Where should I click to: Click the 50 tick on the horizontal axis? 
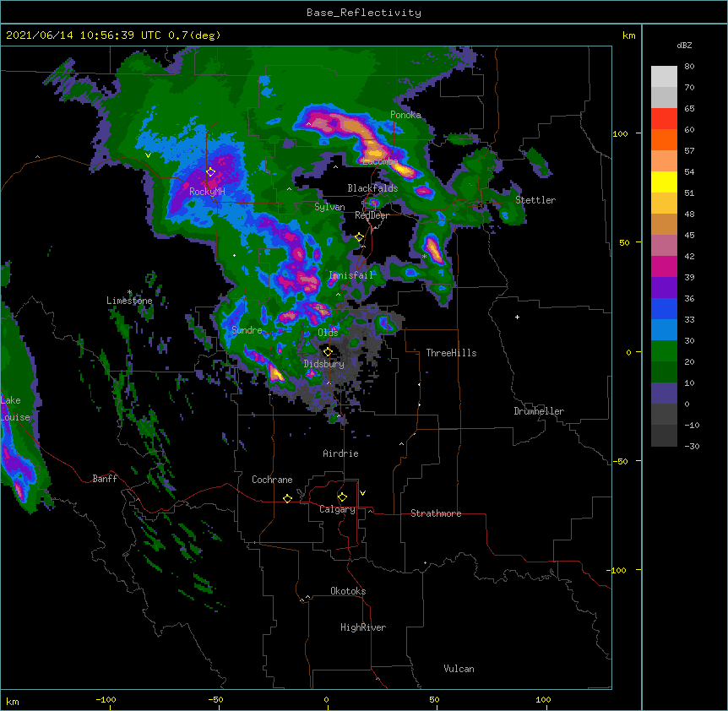click(434, 699)
